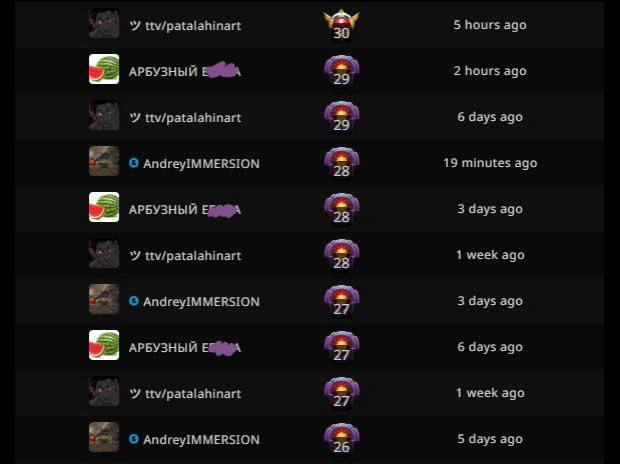Click blue verified icon beside AndreyIMMERSION level 28
The width and height of the screenshot is (620, 464).
click(x=134, y=163)
